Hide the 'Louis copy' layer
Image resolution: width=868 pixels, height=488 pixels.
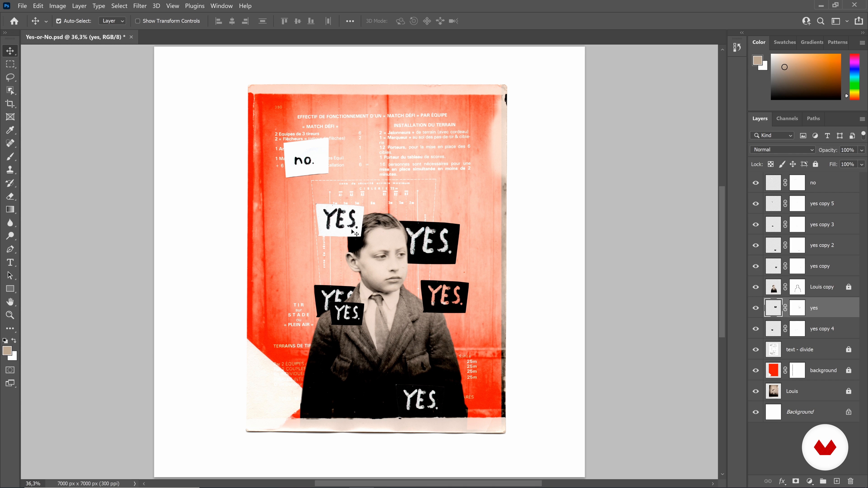[x=756, y=287]
